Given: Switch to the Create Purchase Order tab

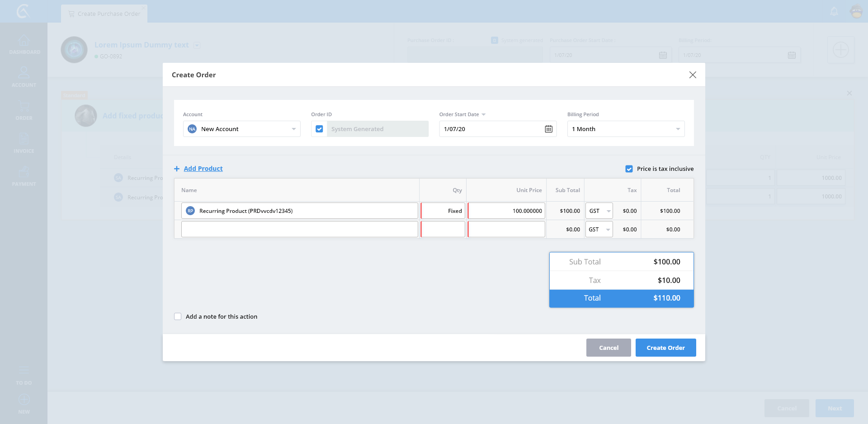Looking at the screenshot, I should click(104, 14).
